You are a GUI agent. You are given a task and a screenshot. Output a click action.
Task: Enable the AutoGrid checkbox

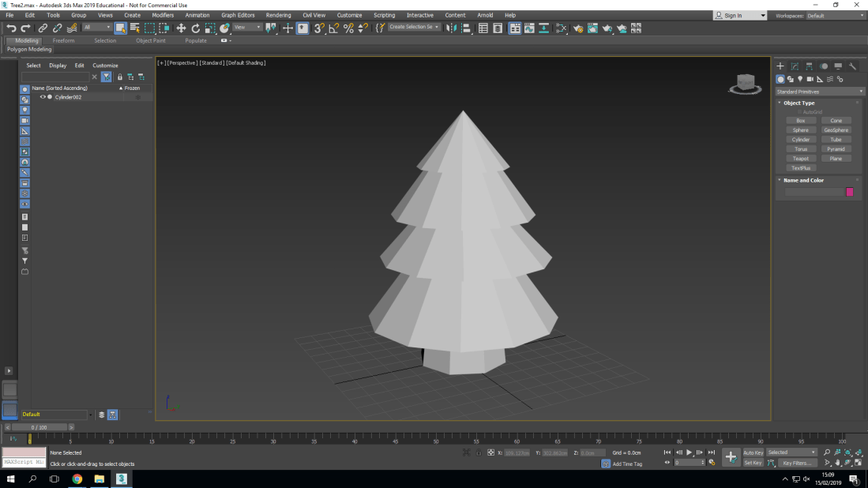tap(799, 112)
